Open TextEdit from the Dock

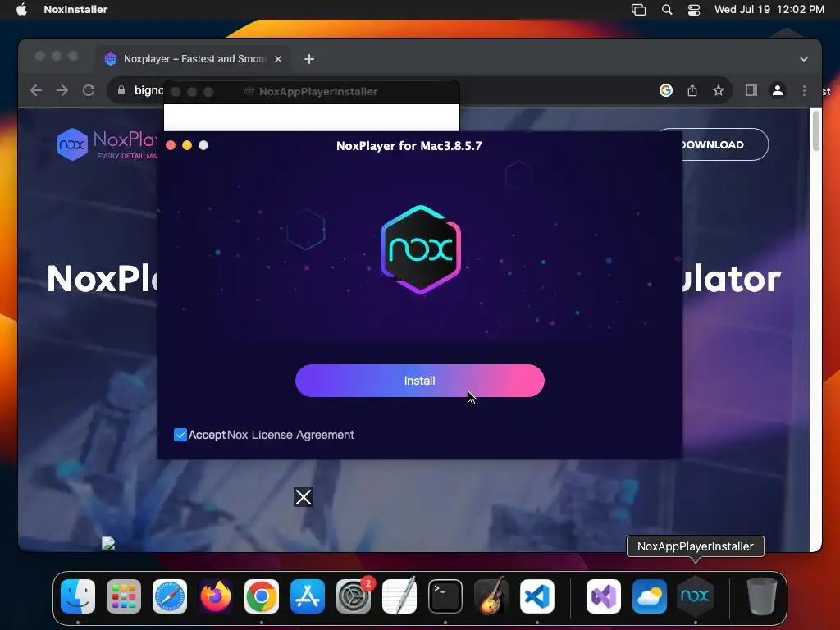pyautogui.click(x=399, y=596)
